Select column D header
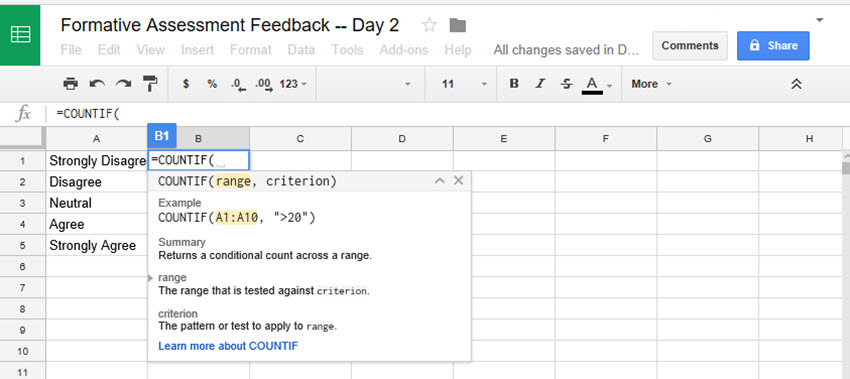The image size is (850, 379). pos(402,139)
